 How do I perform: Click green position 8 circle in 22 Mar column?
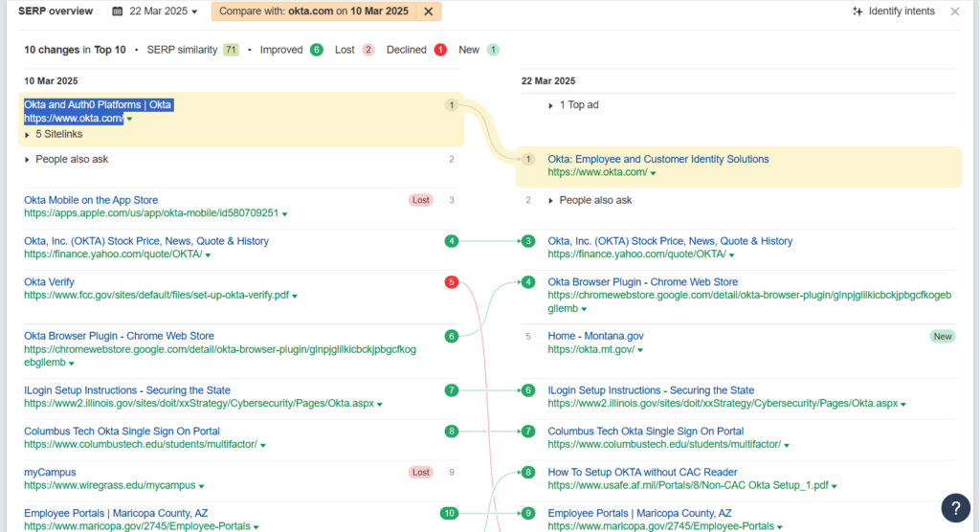tap(528, 473)
